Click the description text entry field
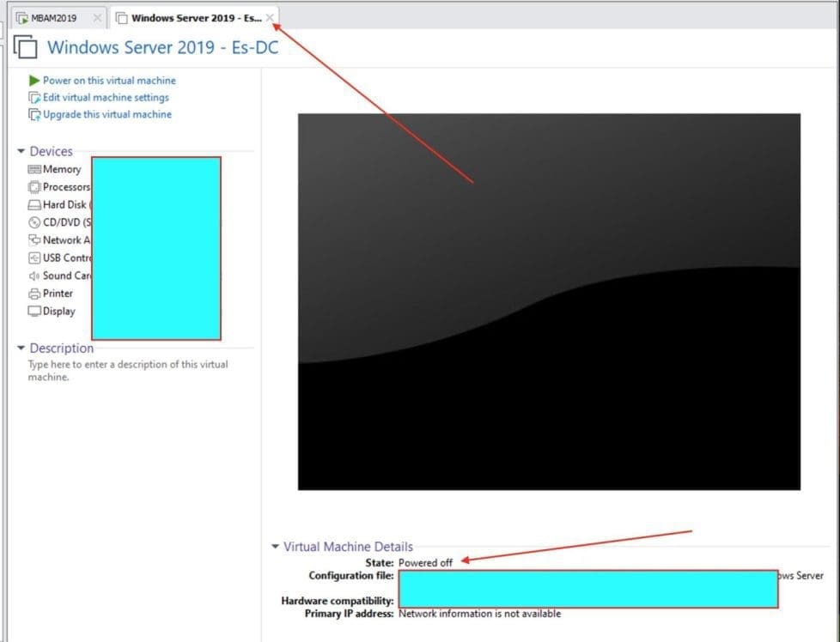Viewport: 840px width, 642px height. (128, 371)
